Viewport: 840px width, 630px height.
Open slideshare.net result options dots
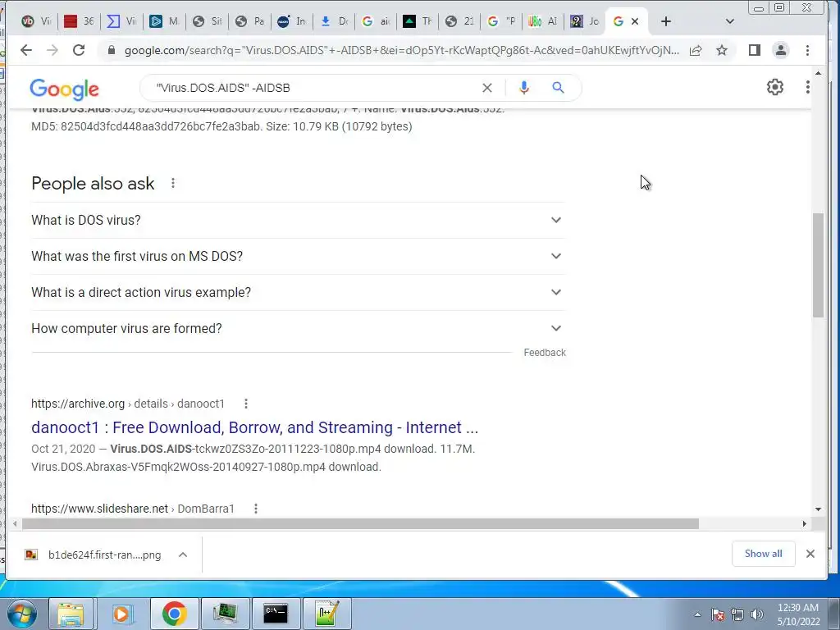(x=256, y=509)
